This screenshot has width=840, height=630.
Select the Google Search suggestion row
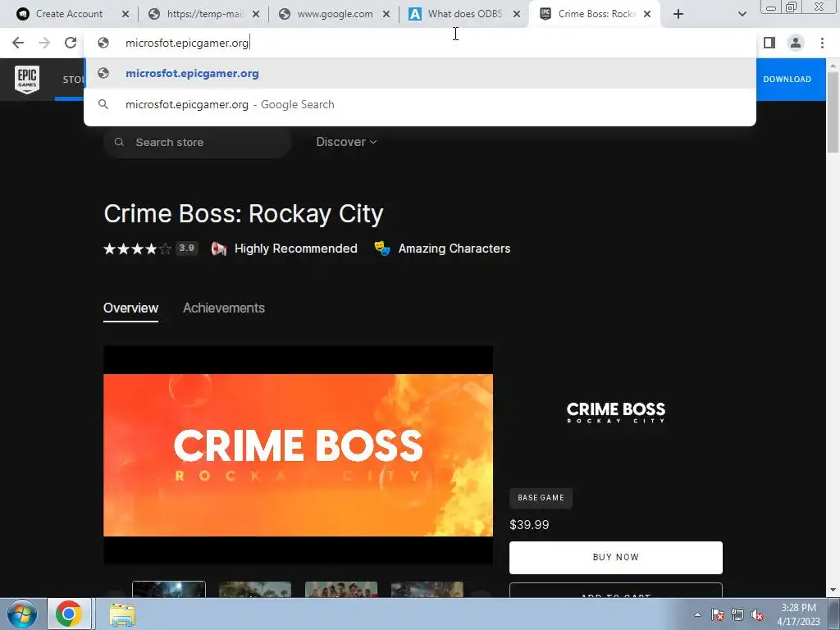(x=420, y=104)
